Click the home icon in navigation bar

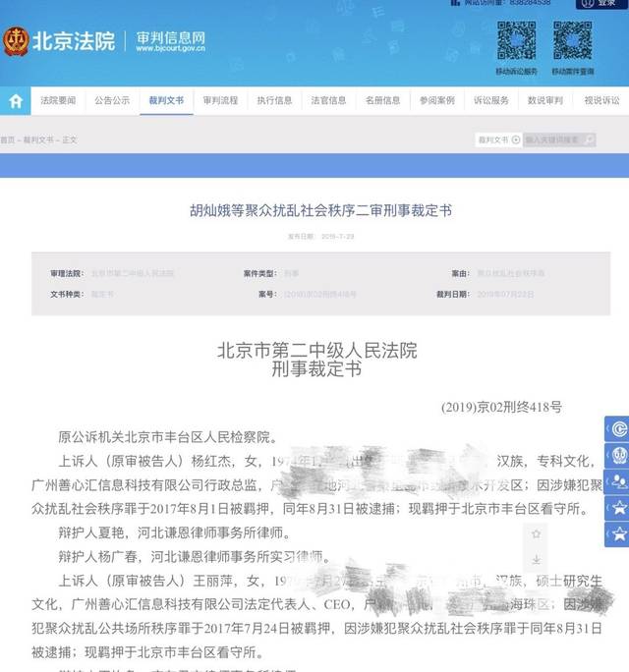coord(15,100)
